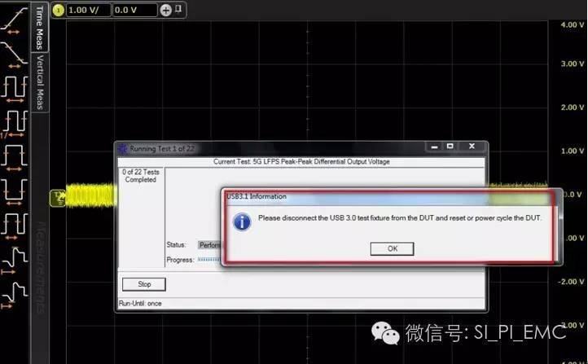
Task: Click 'Run-Until: once' status text
Action: tap(140, 303)
